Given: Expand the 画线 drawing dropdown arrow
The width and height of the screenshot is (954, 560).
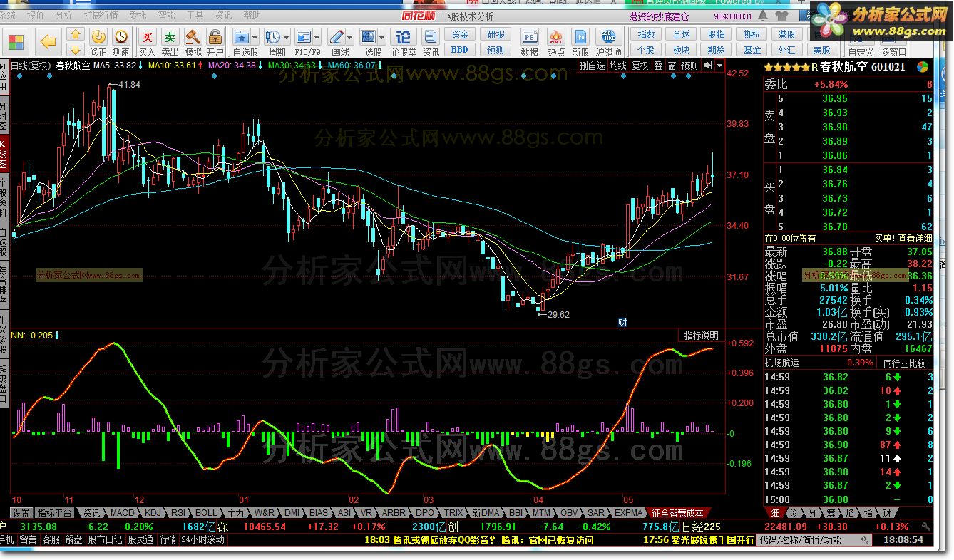Looking at the screenshot, I should (x=350, y=37).
